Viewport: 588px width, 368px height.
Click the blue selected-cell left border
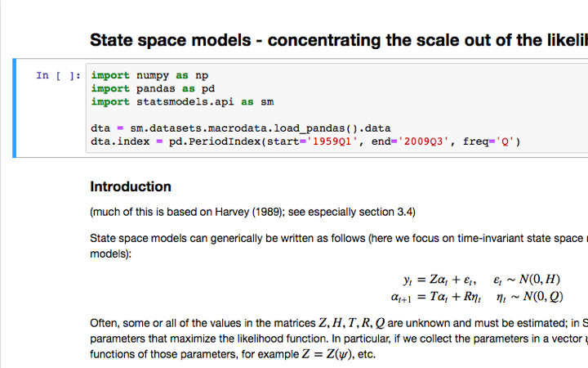[x=14, y=108]
